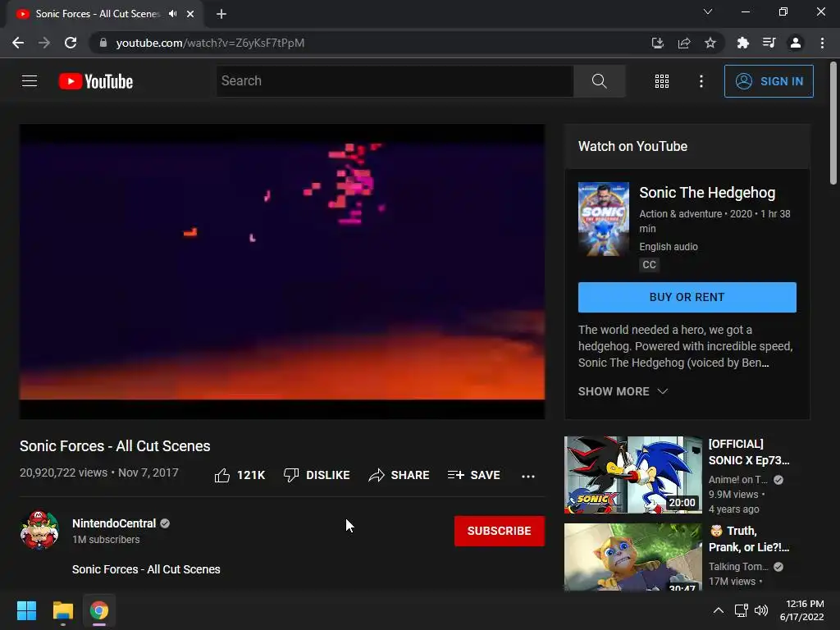Viewport: 840px width, 630px height.
Task: Open volume tray icon
Action: pos(760,610)
